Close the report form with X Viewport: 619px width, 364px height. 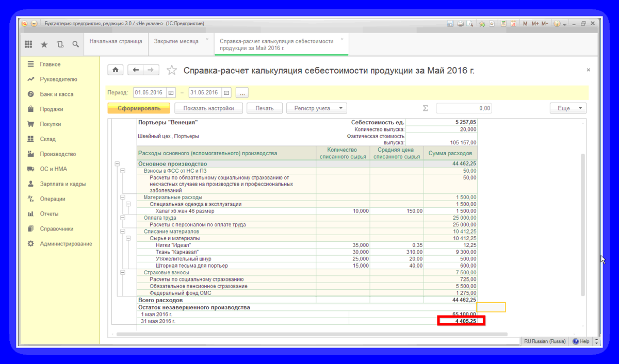[589, 70]
